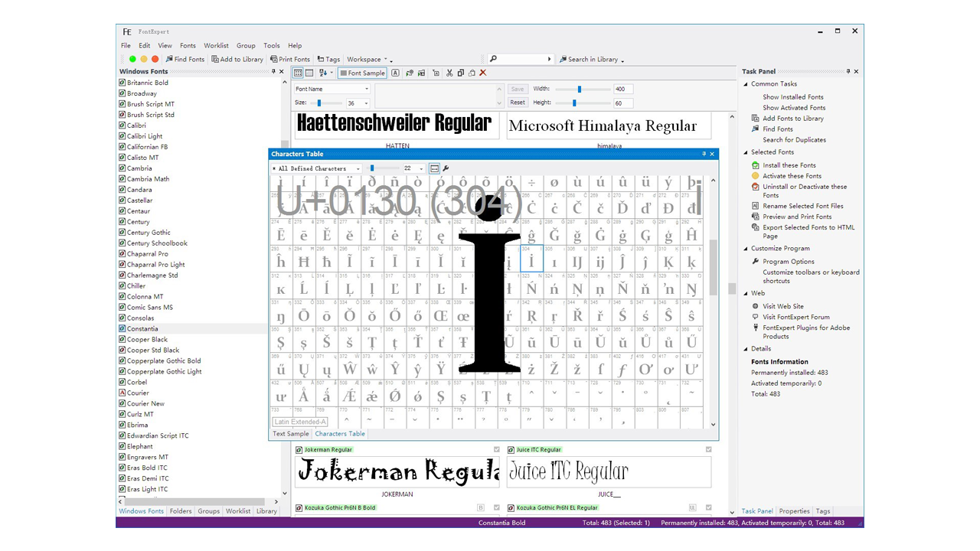This screenshot has width=980, height=551.
Task: Toggle checkbox for Jokerman Regular
Action: (x=497, y=450)
